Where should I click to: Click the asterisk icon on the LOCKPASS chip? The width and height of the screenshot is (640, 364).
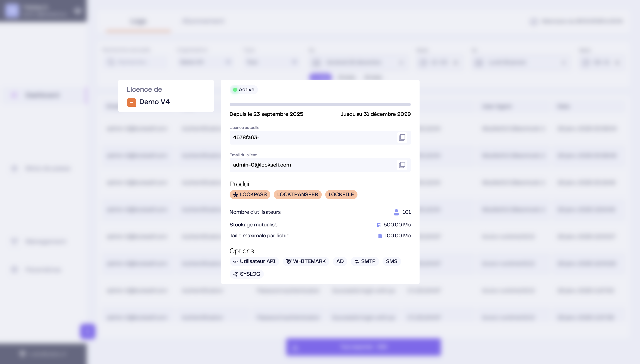point(236,194)
